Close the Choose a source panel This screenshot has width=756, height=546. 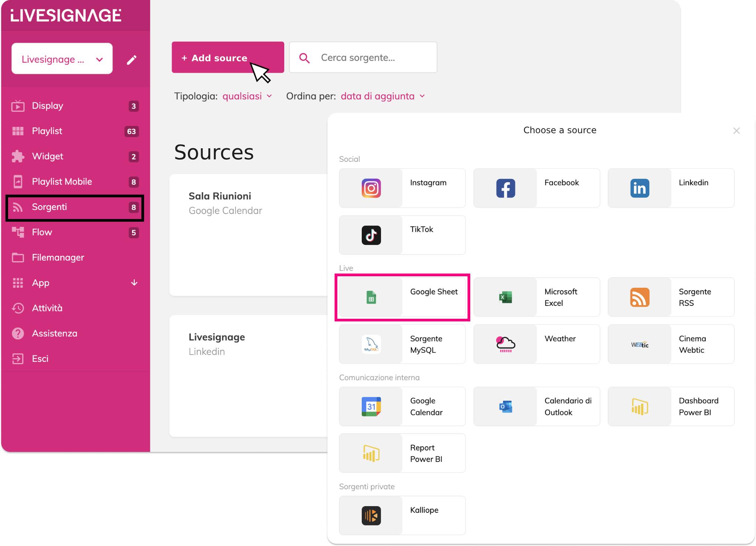[x=736, y=131]
